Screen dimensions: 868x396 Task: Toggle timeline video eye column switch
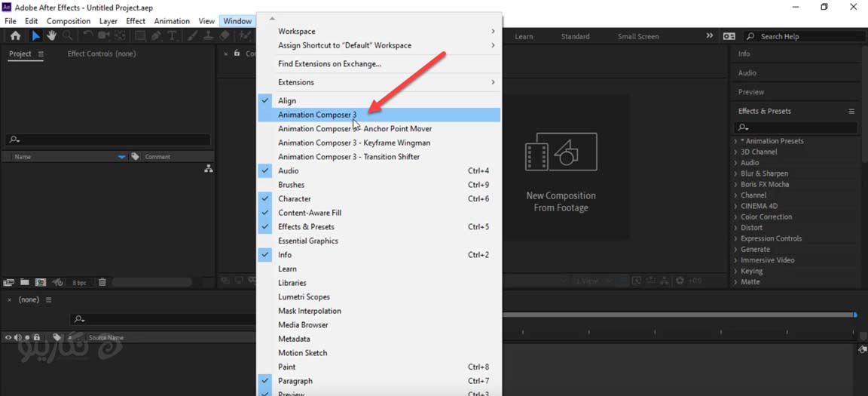(x=8, y=337)
